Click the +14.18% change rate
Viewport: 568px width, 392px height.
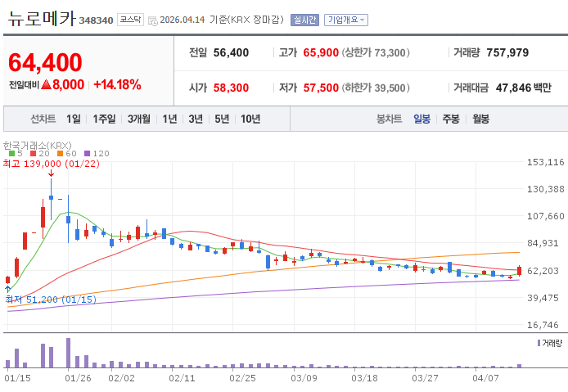click(x=117, y=85)
